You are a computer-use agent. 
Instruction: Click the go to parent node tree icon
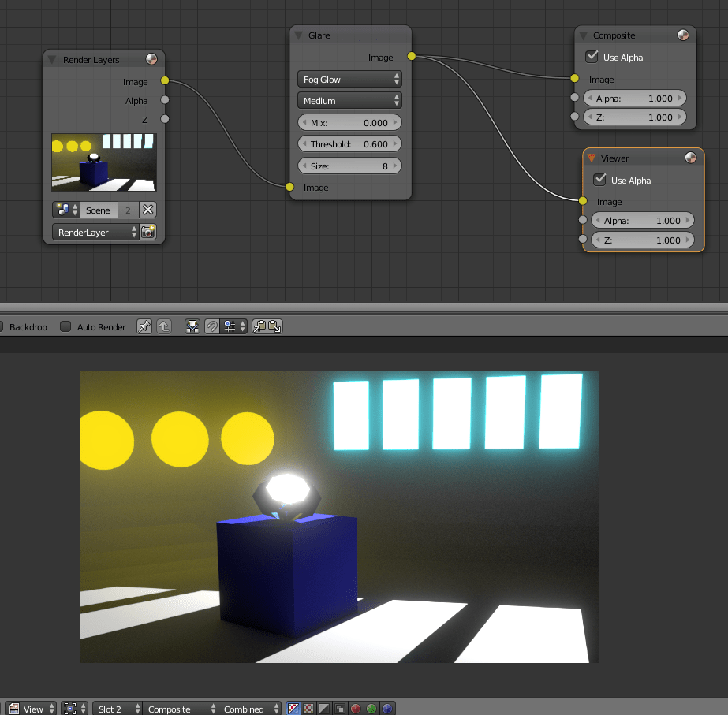[x=164, y=326]
